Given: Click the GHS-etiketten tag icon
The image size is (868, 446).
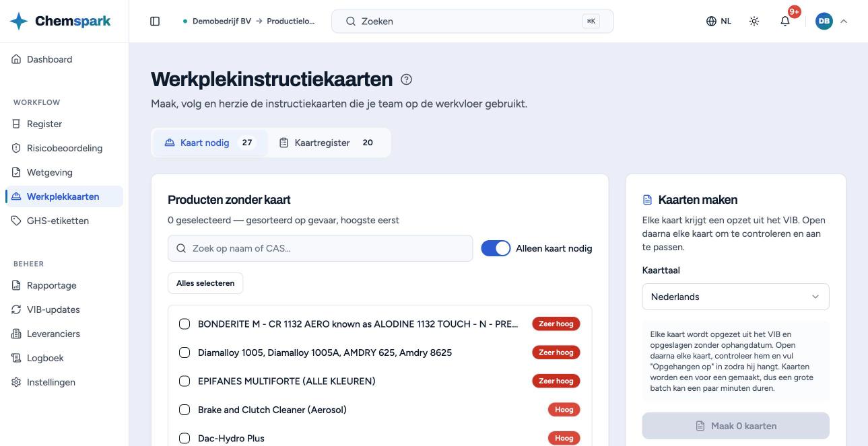Looking at the screenshot, I should pos(16,221).
